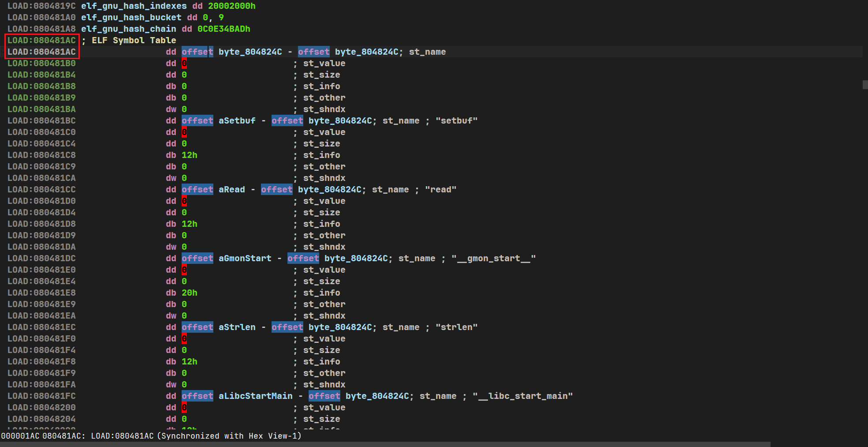Click the 12h value at LOAD:080481D8
The width and height of the screenshot is (868, 447).
(x=190, y=224)
